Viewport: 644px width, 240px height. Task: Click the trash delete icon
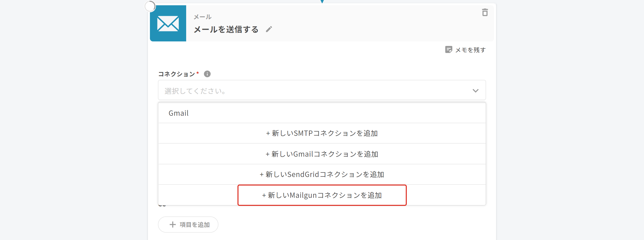(485, 12)
